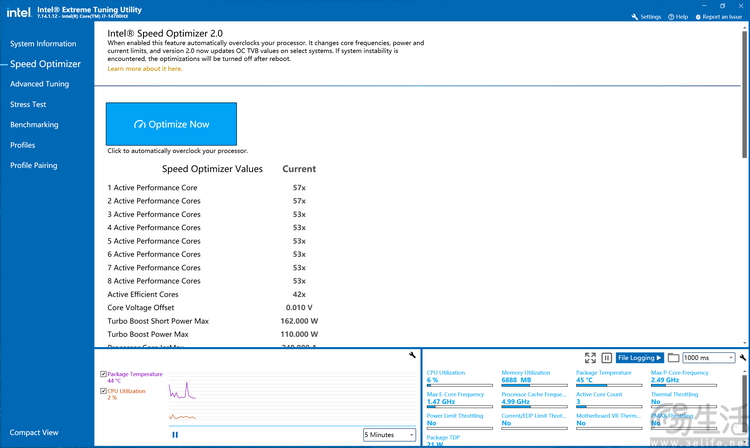Go to System Information

(x=43, y=44)
